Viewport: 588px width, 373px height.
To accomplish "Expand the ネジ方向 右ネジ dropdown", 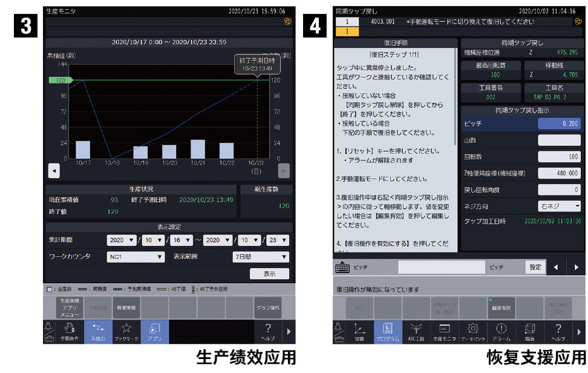I will 560,206.
